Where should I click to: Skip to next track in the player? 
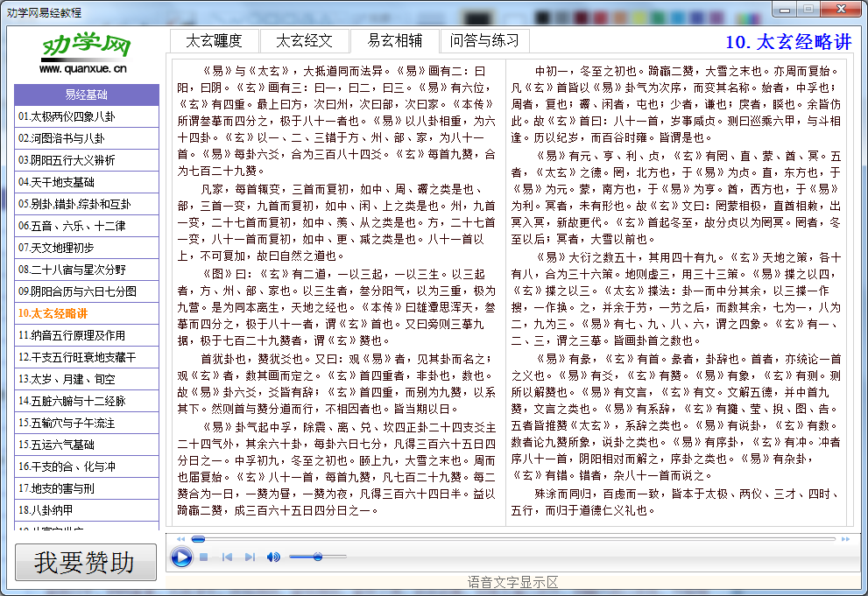(248, 557)
